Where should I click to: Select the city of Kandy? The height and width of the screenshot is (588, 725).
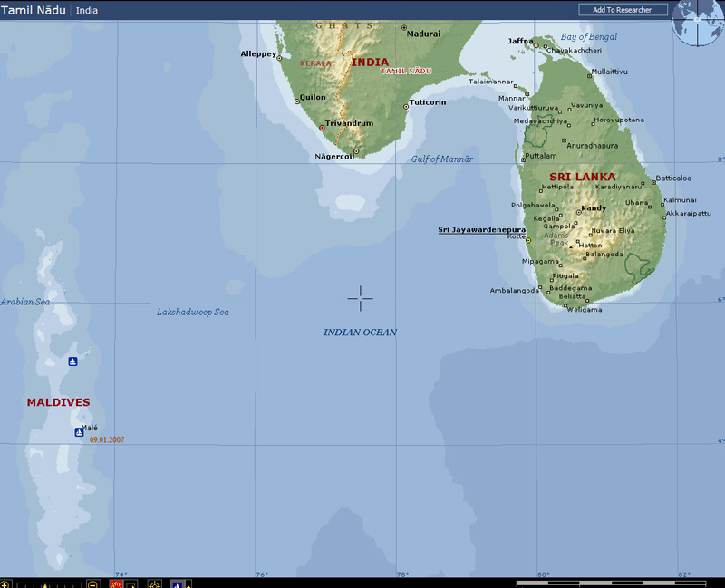tap(593, 208)
